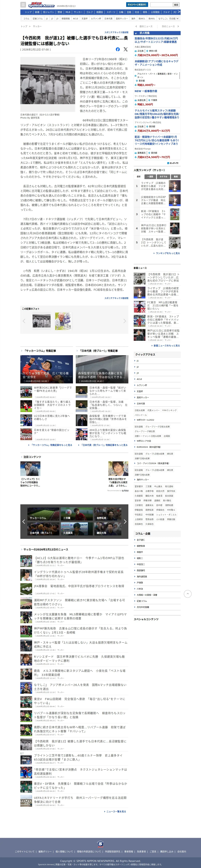Open the ACLE quick access link
The height and width of the screenshot is (868, 201).
pyautogui.click(x=157, y=379)
